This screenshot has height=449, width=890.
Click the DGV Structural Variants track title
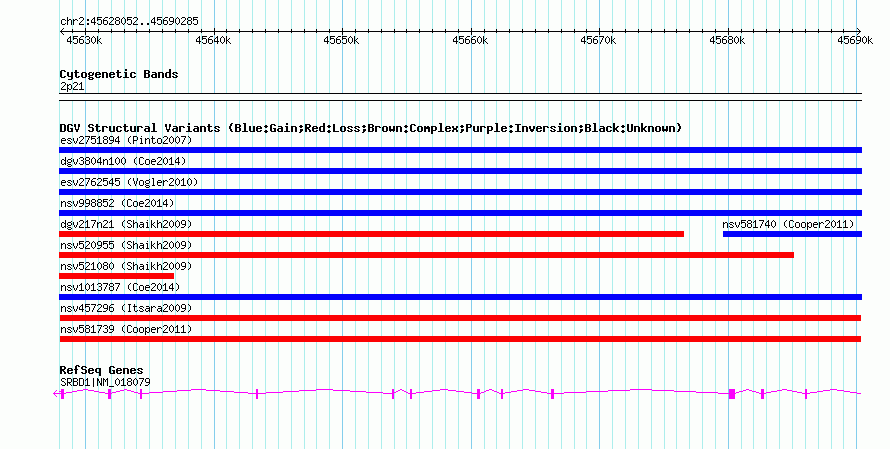click(371, 128)
